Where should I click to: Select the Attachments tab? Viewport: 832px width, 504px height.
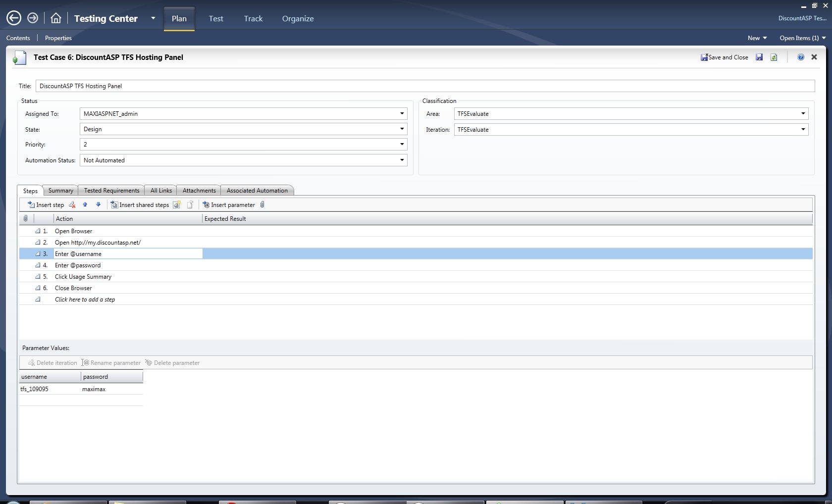click(199, 191)
